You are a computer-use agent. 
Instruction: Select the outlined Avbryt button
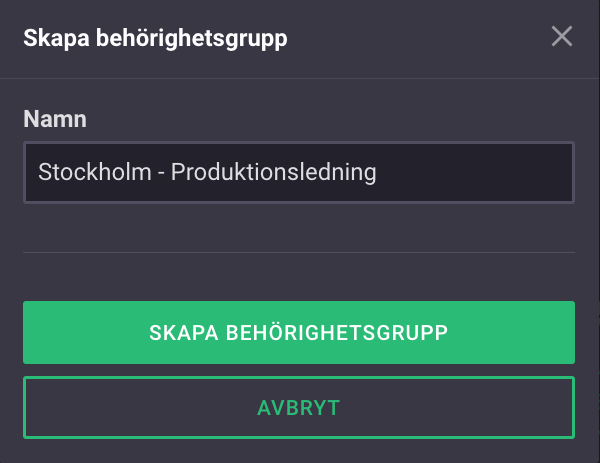[298, 407]
